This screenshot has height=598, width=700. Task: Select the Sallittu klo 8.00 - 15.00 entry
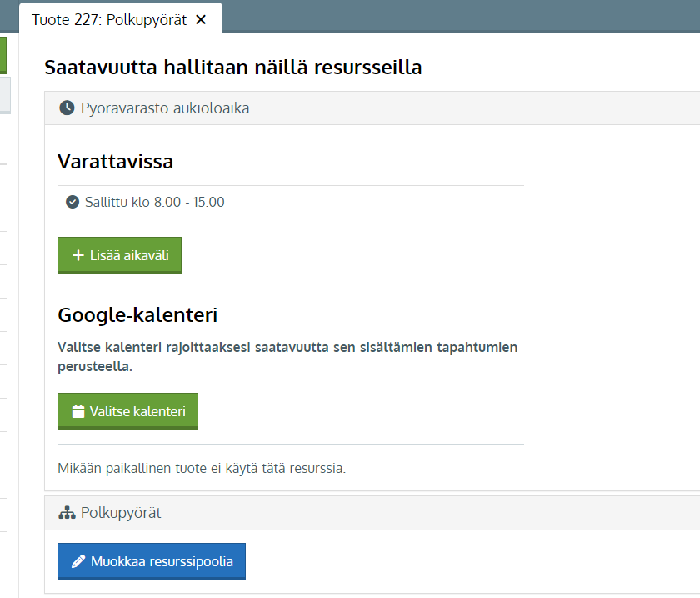point(145,202)
